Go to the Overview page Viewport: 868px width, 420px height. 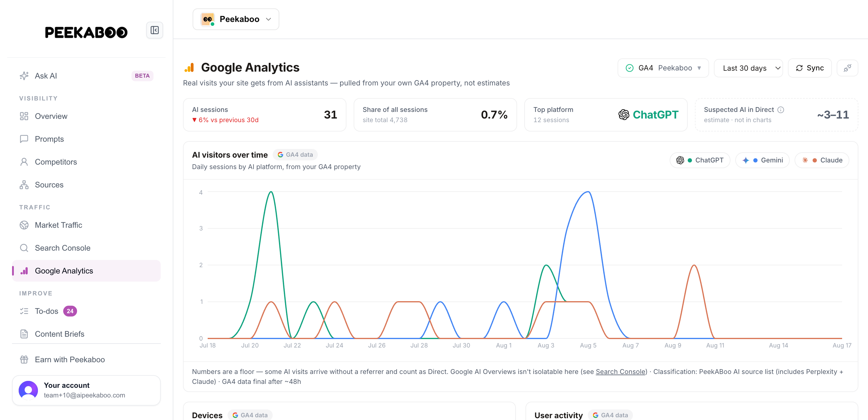point(86,116)
